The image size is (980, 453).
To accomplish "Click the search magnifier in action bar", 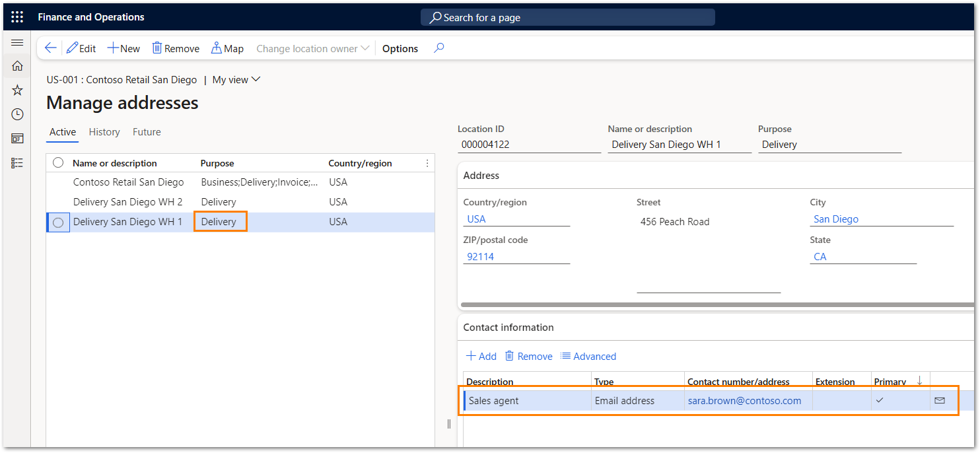I will pyautogui.click(x=439, y=48).
